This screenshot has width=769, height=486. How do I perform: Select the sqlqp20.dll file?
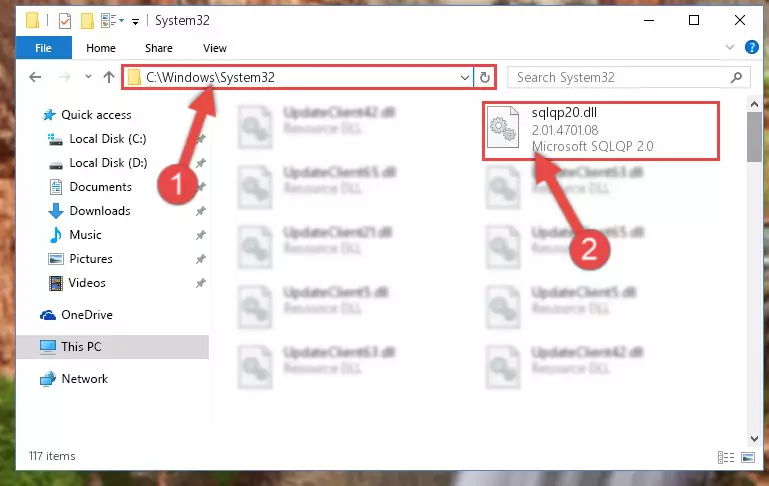pos(601,130)
